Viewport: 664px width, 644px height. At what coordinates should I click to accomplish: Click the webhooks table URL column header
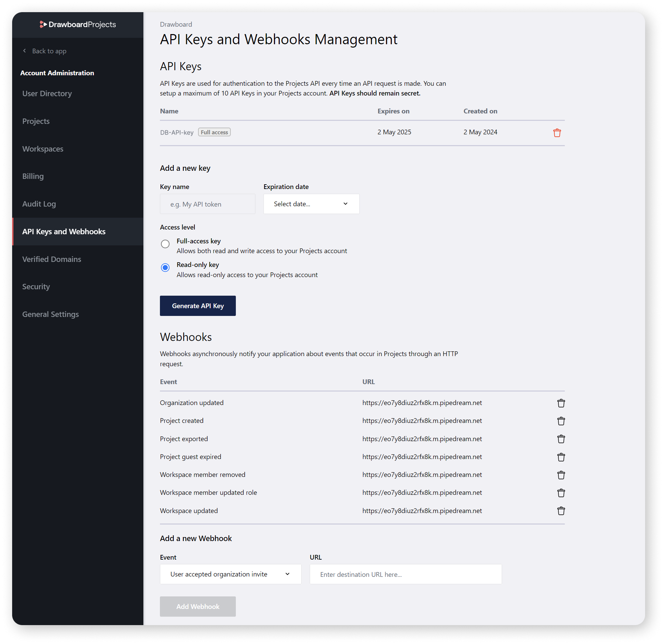click(368, 382)
